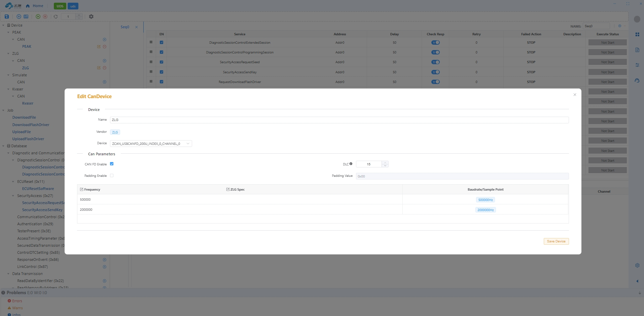Select the 2000000Hz baudrate tag
The height and width of the screenshot is (316, 644).
click(x=486, y=210)
